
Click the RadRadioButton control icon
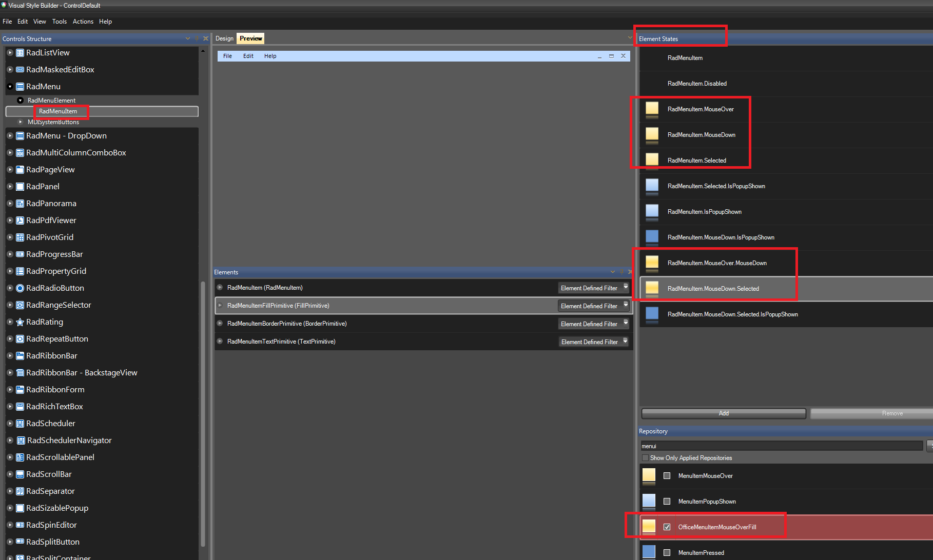click(20, 288)
